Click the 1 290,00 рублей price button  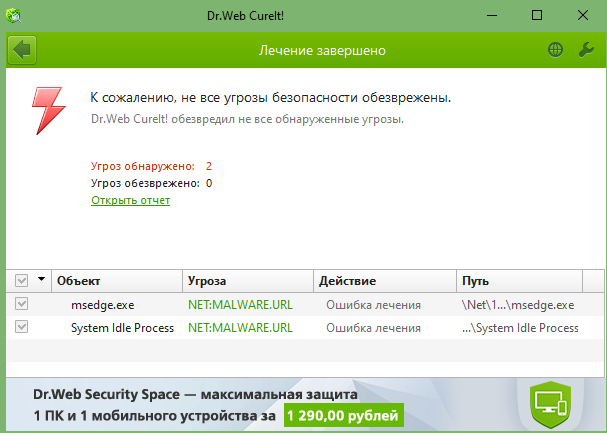pos(344,416)
